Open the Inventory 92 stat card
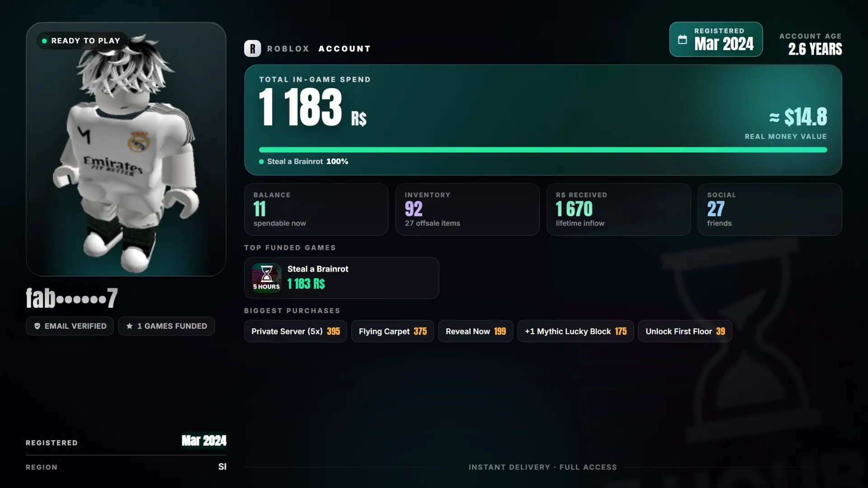This screenshot has height=488, width=868. [x=467, y=209]
